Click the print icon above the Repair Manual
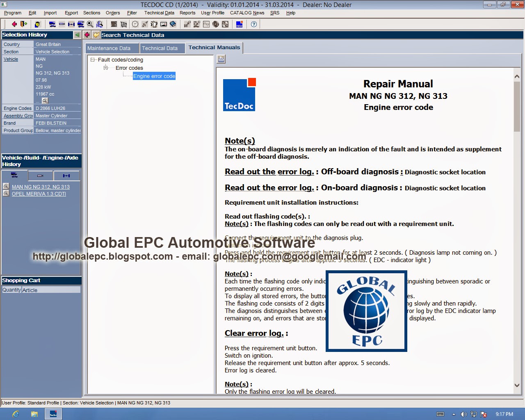 point(221,59)
